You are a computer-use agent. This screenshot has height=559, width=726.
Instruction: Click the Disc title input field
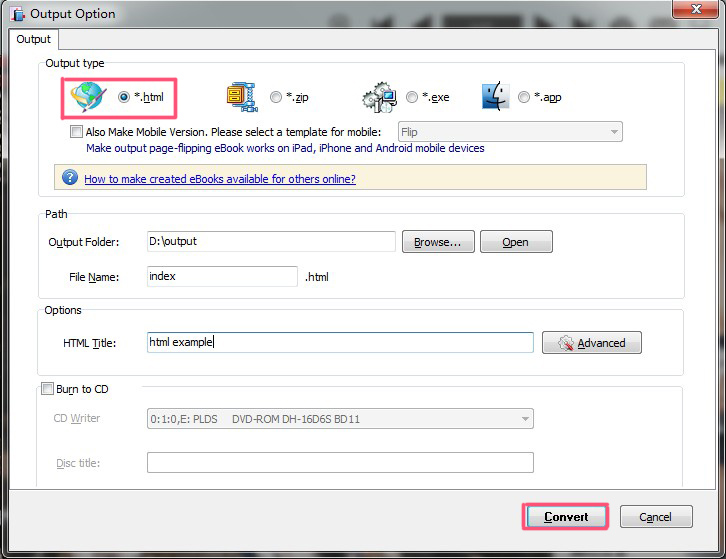pos(340,463)
